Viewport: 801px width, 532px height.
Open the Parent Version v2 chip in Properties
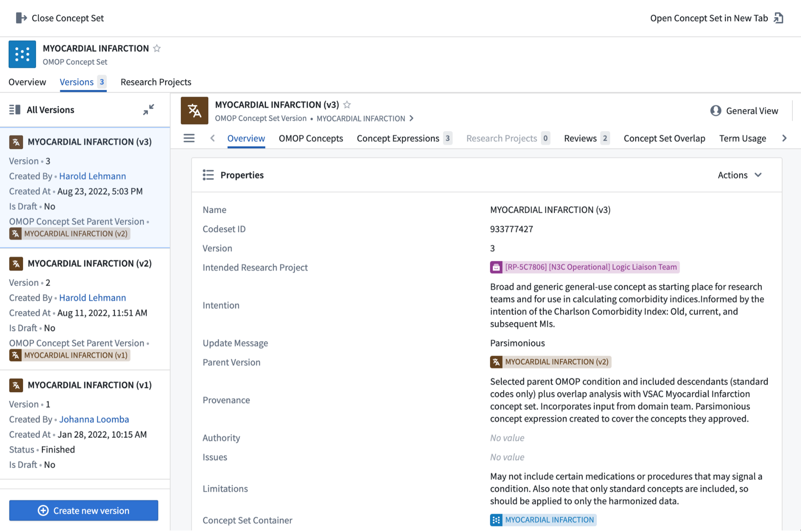tap(550, 362)
